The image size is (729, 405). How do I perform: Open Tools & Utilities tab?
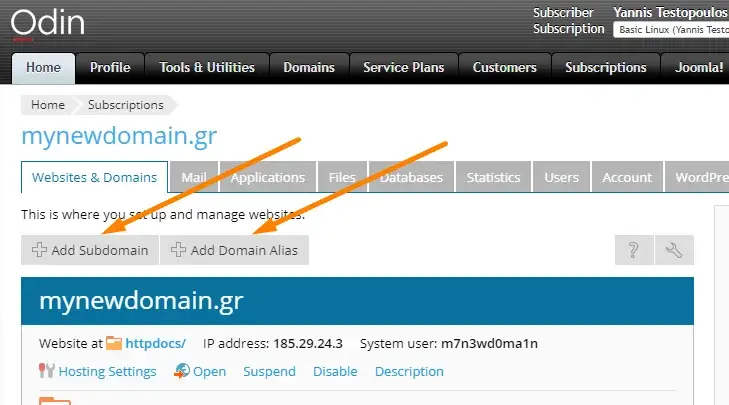pos(207,68)
